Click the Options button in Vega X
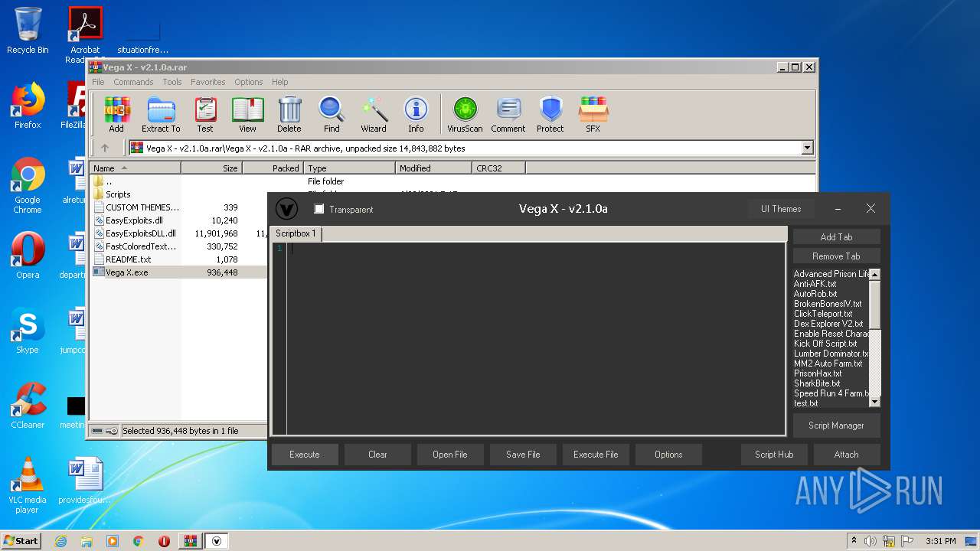 pos(668,455)
